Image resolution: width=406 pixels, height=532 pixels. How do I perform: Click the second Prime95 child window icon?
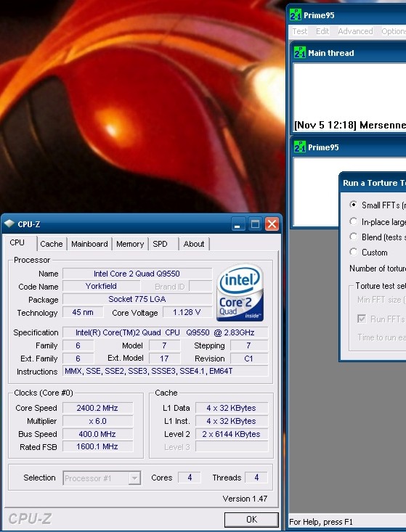[300, 147]
